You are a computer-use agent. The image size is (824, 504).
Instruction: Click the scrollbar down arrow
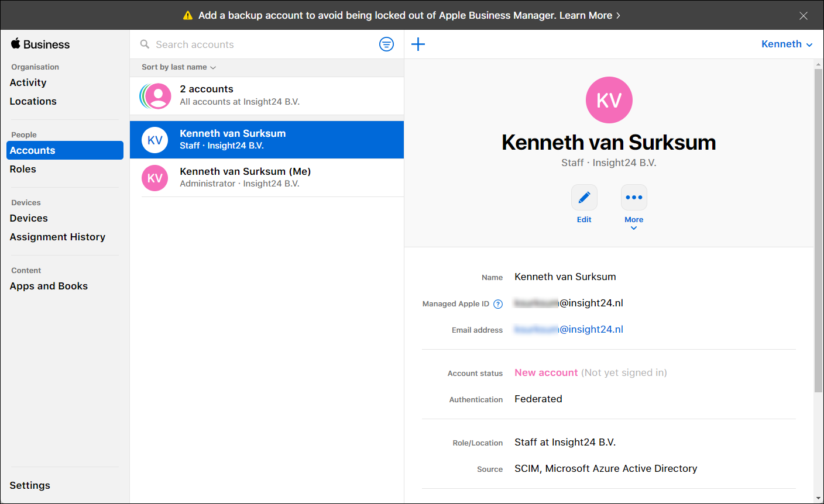[818, 498]
